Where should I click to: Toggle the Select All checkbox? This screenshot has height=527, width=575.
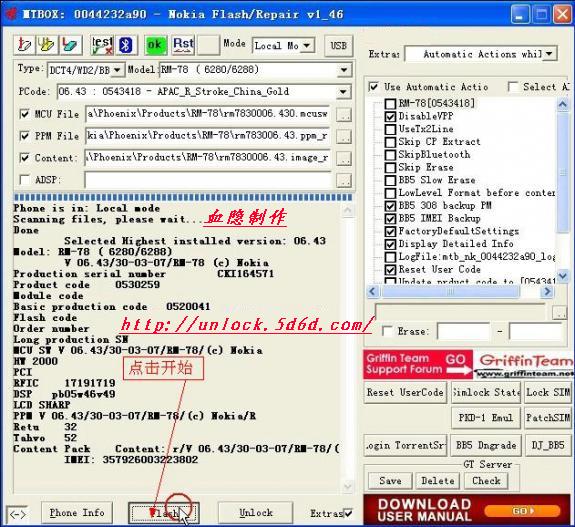point(513,87)
